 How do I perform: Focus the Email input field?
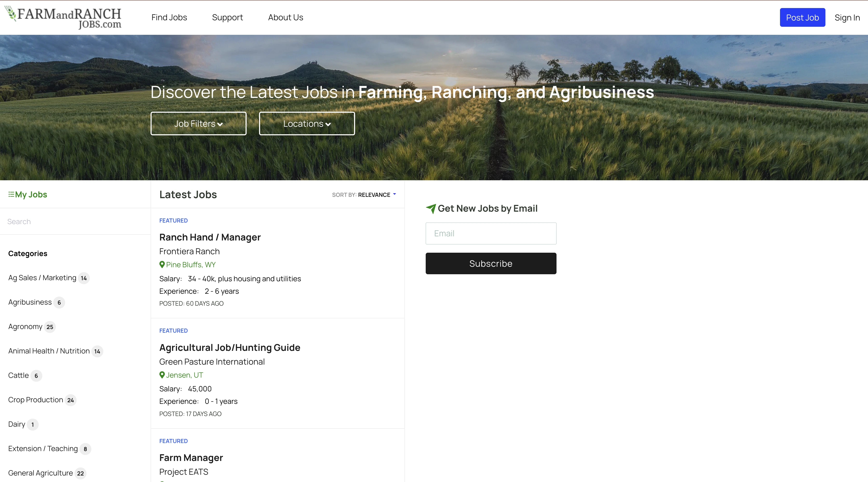pos(491,233)
